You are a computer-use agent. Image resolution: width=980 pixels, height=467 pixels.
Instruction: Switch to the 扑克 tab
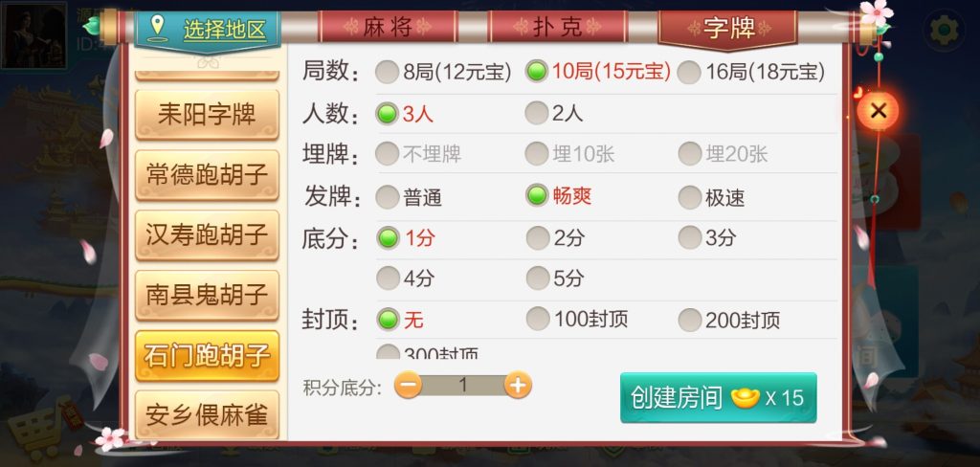pyautogui.click(x=558, y=28)
